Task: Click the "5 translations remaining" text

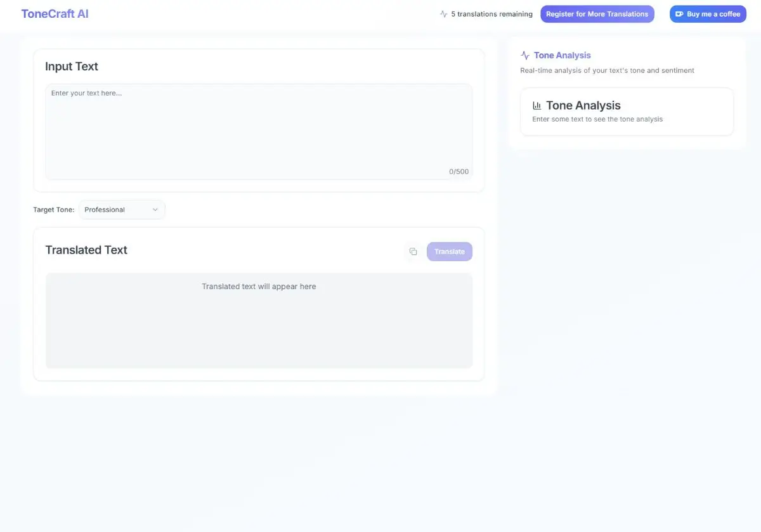Action: coord(491,14)
